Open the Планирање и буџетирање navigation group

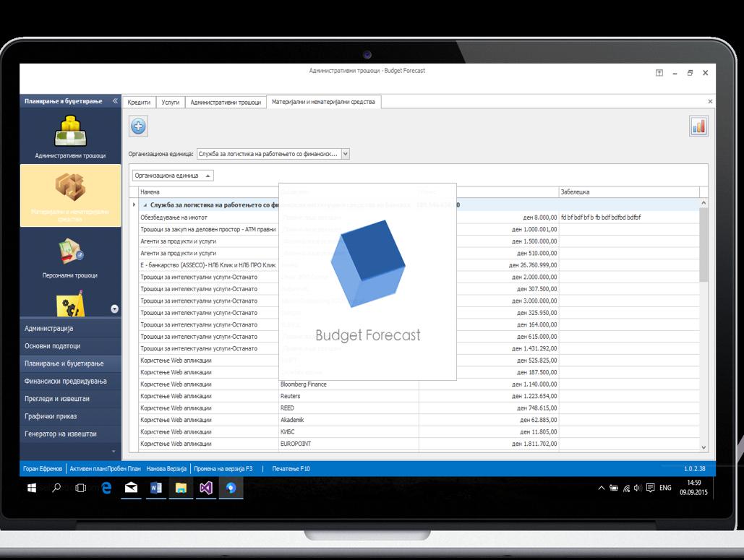coord(70,363)
